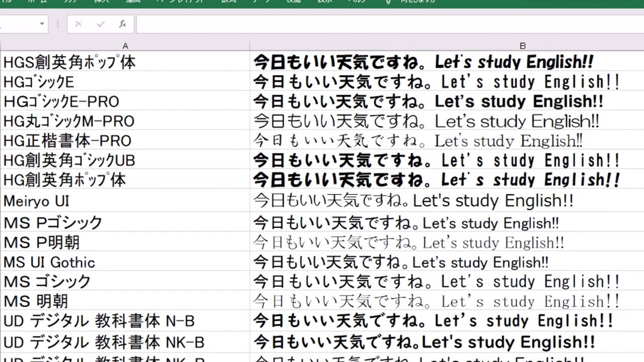Click sample sentence beside HGゴシックE-PRO

428,101
